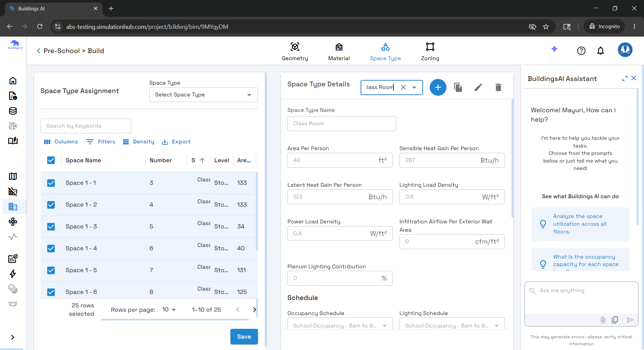
Task: Close the BuildingsAI Assistant panel
Action: point(634,78)
